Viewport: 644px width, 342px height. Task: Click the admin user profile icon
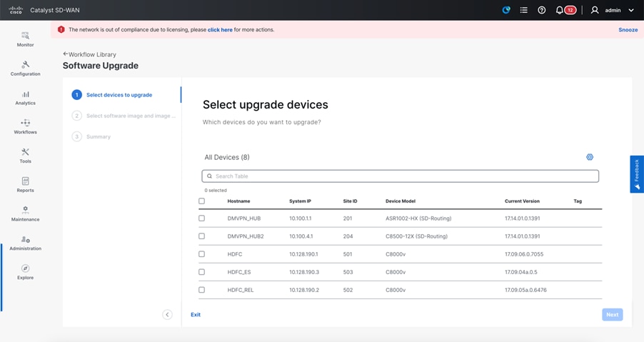(x=594, y=10)
